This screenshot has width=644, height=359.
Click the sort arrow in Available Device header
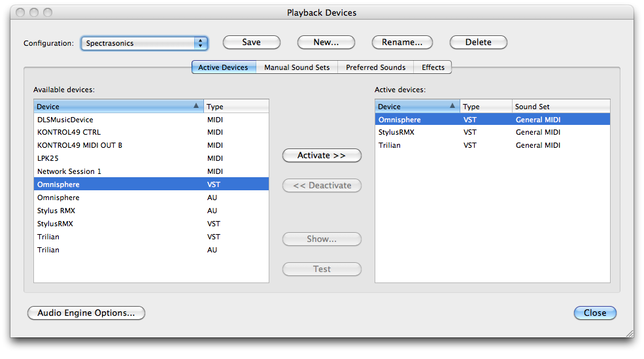(x=196, y=106)
